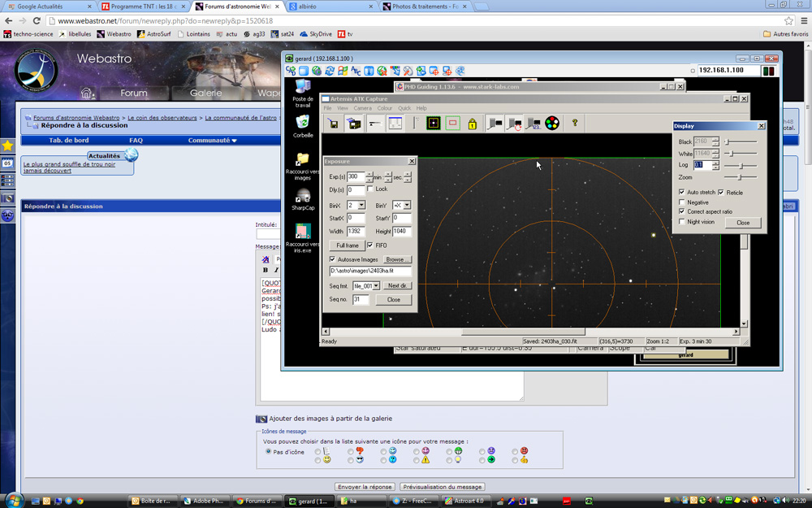The width and height of the screenshot is (812, 508).
Task: Disable the Autosave Images checkbox
Action: tap(333, 259)
